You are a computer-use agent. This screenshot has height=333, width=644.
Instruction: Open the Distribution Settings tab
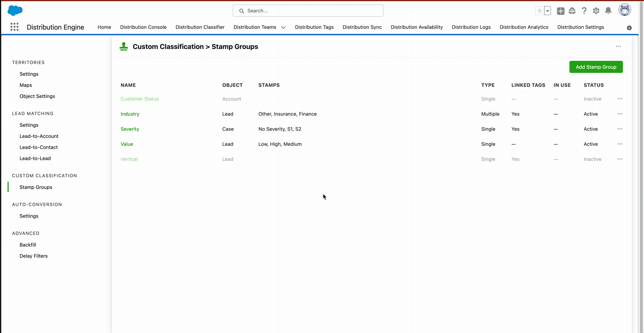pos(581,27)
